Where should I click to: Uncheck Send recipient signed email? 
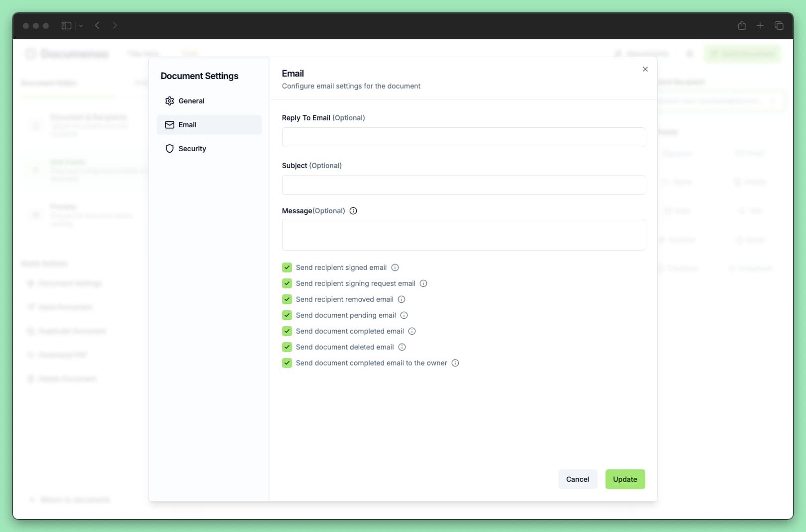[287, 267]
